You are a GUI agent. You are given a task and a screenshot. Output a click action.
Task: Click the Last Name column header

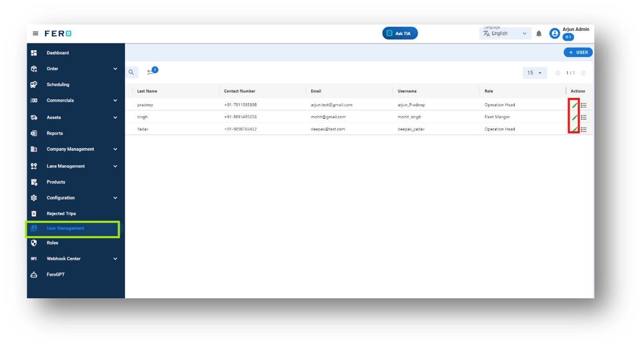(147, 91)
